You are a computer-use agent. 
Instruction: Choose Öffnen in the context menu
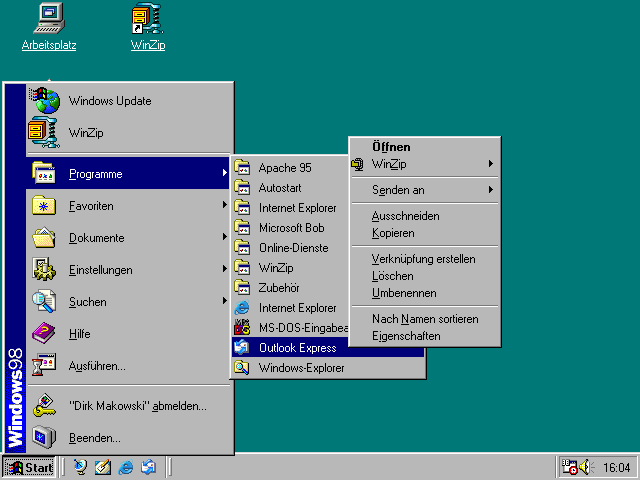point(424,147)
